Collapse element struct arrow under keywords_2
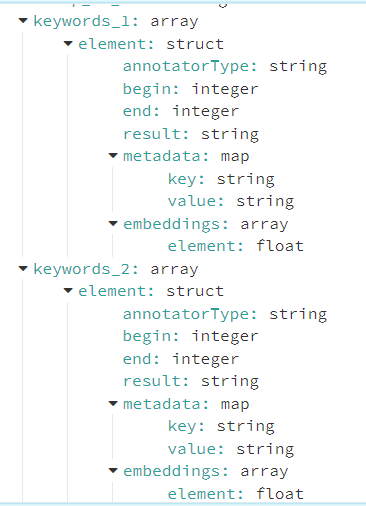 tap(68, 291)
